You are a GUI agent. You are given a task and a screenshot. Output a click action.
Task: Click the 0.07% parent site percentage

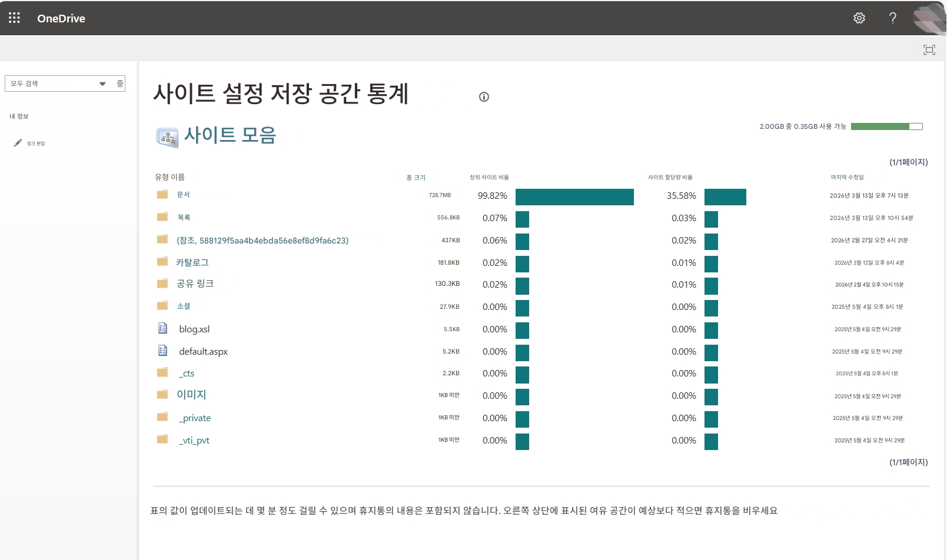tap(495, 218)
